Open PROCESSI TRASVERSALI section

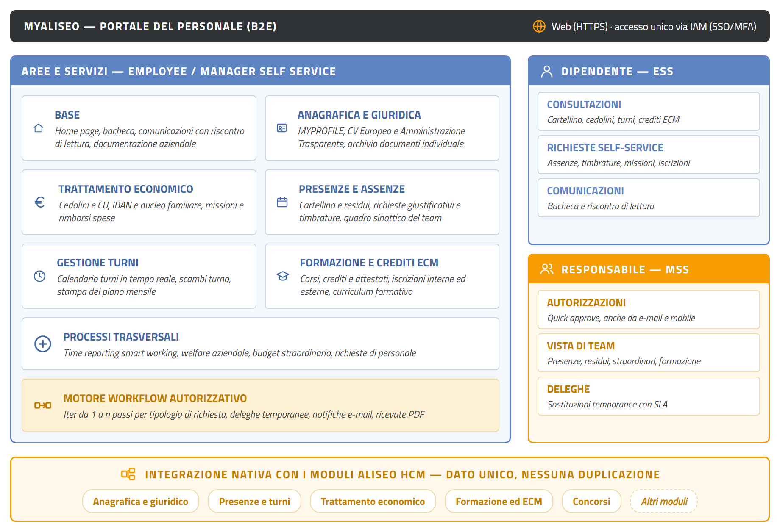pos(260,344)
